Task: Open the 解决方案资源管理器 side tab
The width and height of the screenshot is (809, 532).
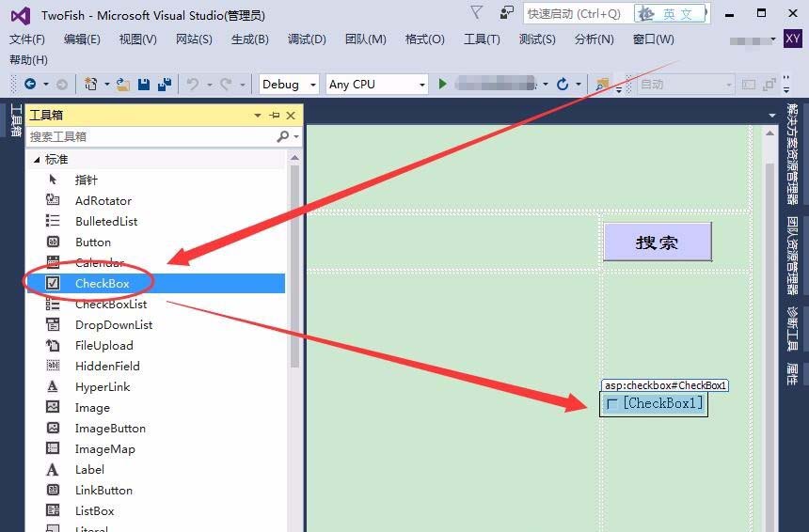Action: click(791, 153)
